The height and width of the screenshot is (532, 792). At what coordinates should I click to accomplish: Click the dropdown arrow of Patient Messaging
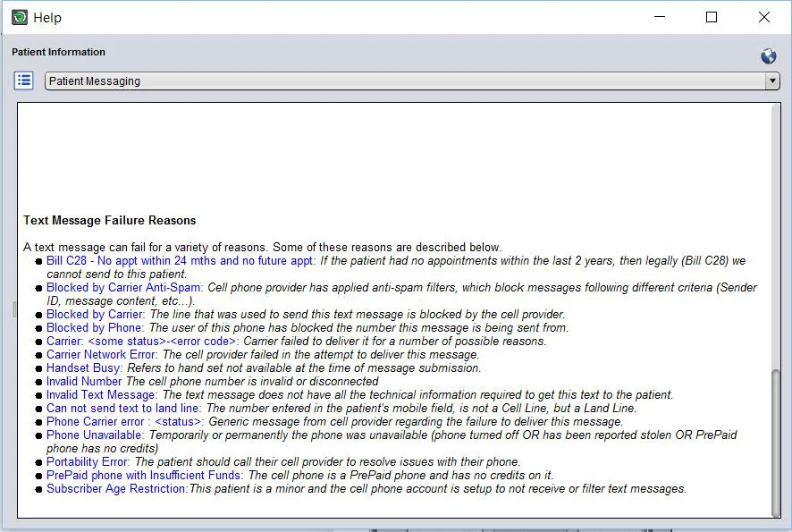[x=771, y=80]
